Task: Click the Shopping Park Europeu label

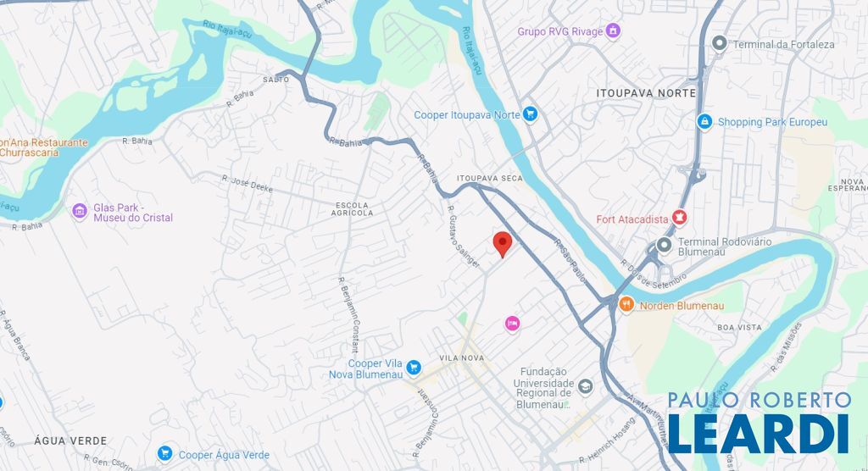Action: [772, 122]
